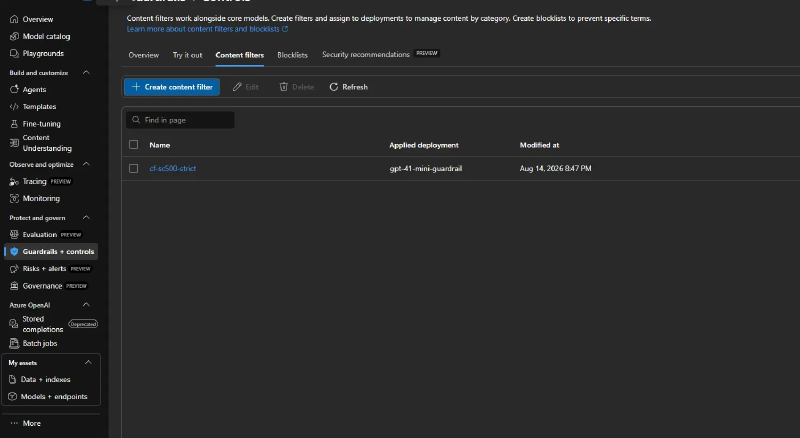Switch to the Try it out tab
Image resolution: width=800 pixels, height=438 pixels.
187,55
